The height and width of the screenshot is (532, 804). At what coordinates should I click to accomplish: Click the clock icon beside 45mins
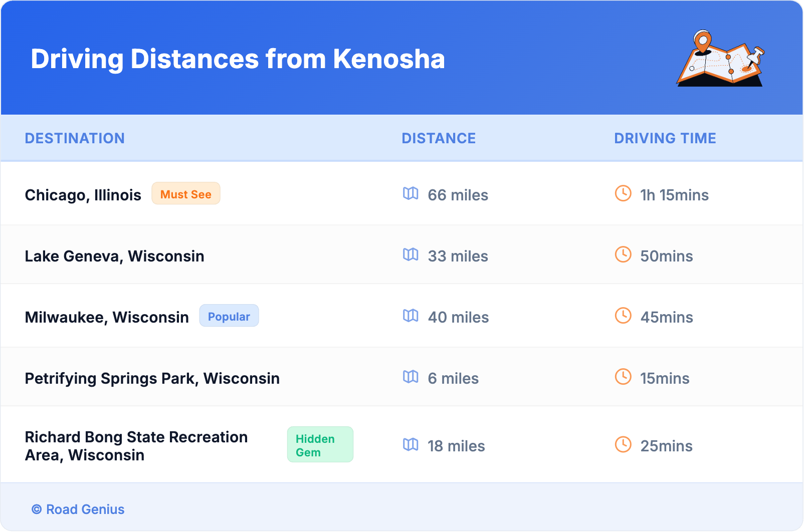pos(623,316)
